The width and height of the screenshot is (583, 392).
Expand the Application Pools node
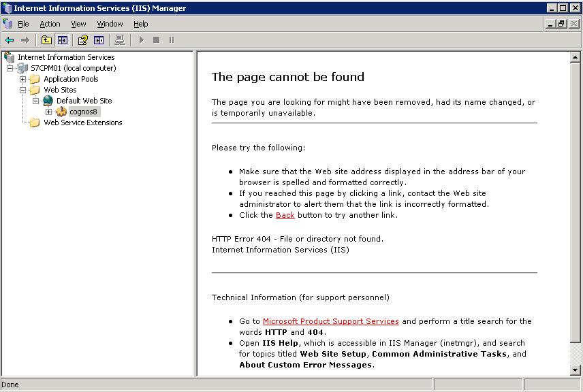coord(23,79)
